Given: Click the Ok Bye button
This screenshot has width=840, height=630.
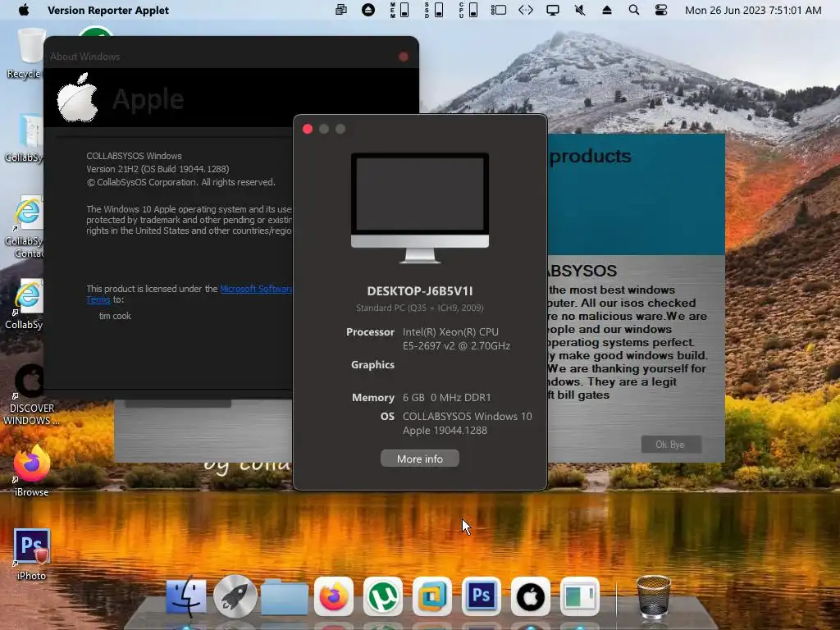Looking at the screenshot, I should [x=671, y=444].
